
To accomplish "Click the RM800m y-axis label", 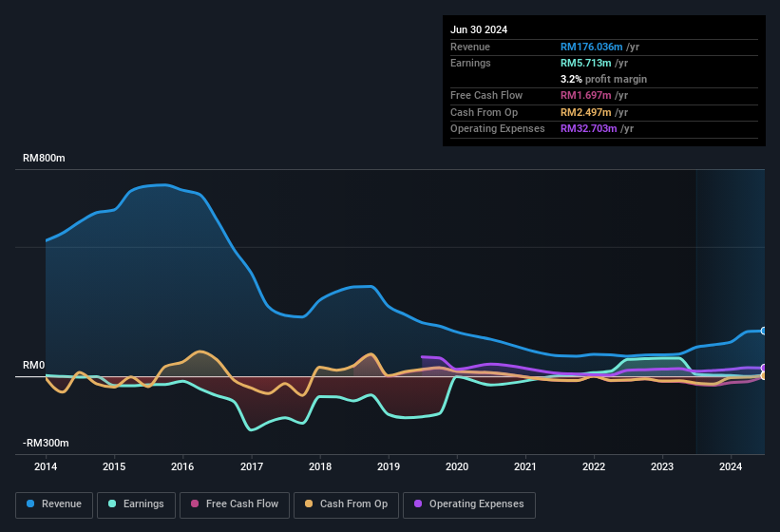I will pos(44,158).
